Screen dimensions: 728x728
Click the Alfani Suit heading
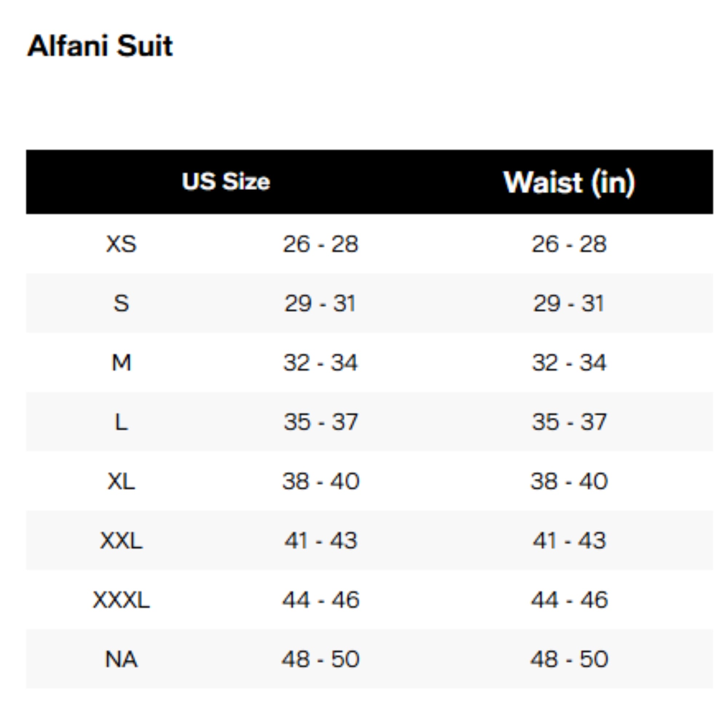point(100,46)
